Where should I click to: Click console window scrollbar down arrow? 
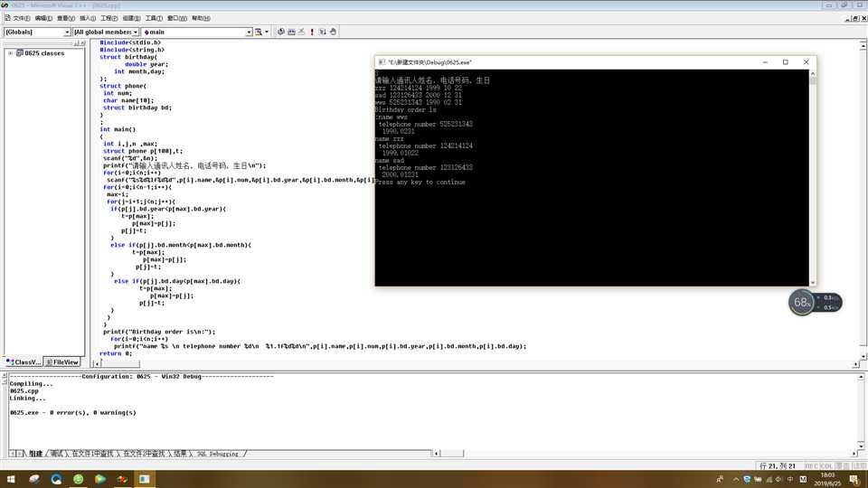[813, 283]
